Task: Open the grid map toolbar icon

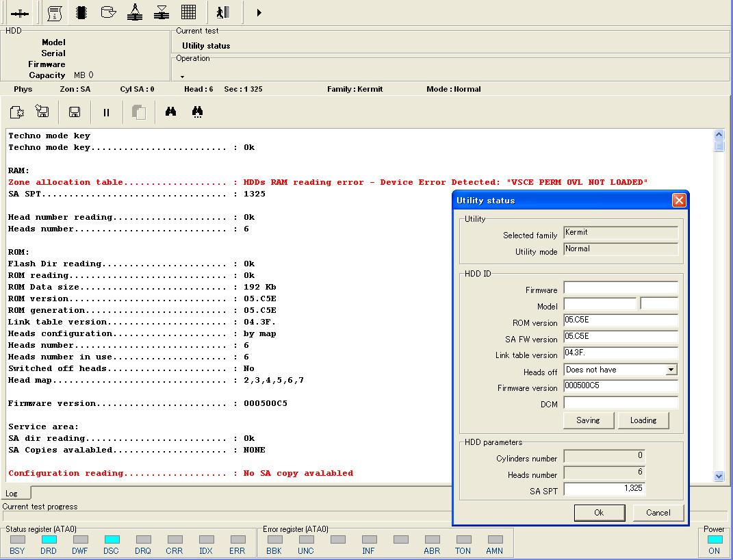Action: tap(188, 12)
